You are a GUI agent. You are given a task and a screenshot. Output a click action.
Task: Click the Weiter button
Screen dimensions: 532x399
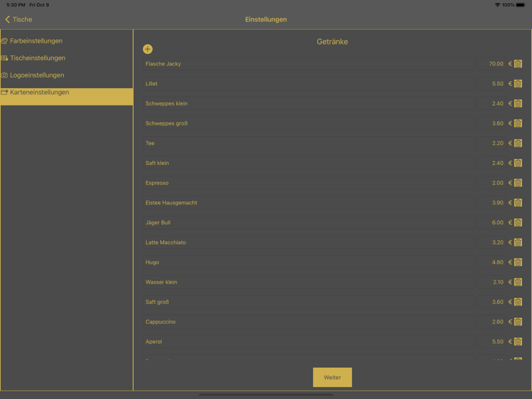[332, 377]
